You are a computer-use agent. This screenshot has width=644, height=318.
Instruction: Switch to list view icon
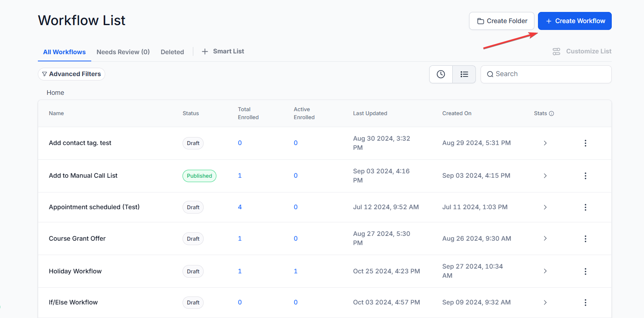(x=464, y=74)
